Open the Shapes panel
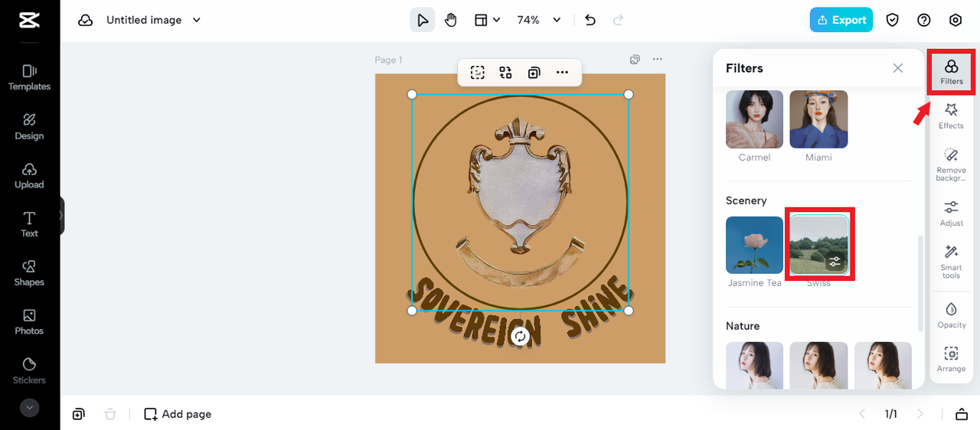 [29, 273]
